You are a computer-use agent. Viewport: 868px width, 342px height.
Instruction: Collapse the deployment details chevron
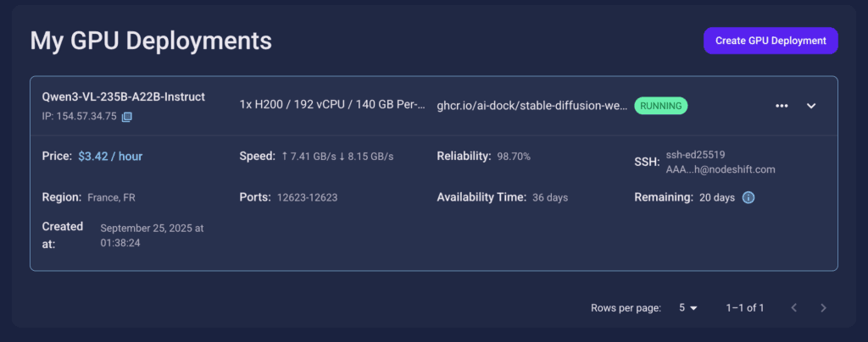[x=811, y=106]
